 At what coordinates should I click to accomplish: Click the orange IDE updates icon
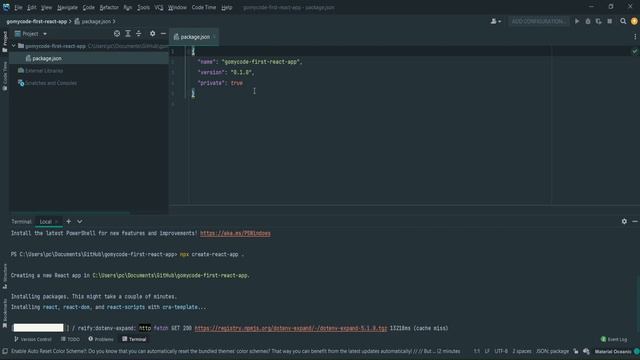tap(634, 21)
